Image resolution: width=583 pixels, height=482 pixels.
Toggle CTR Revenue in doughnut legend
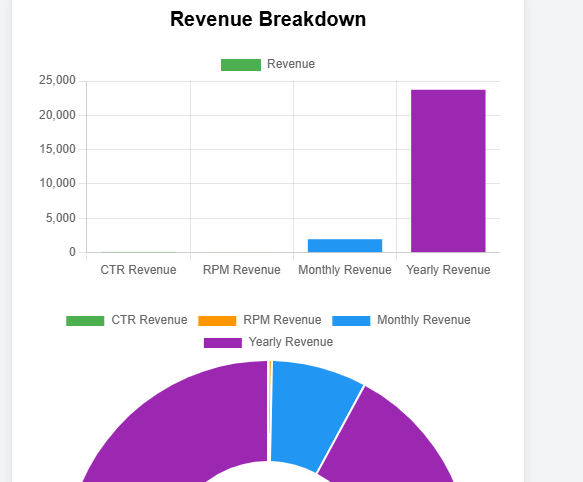click(127, 320)
